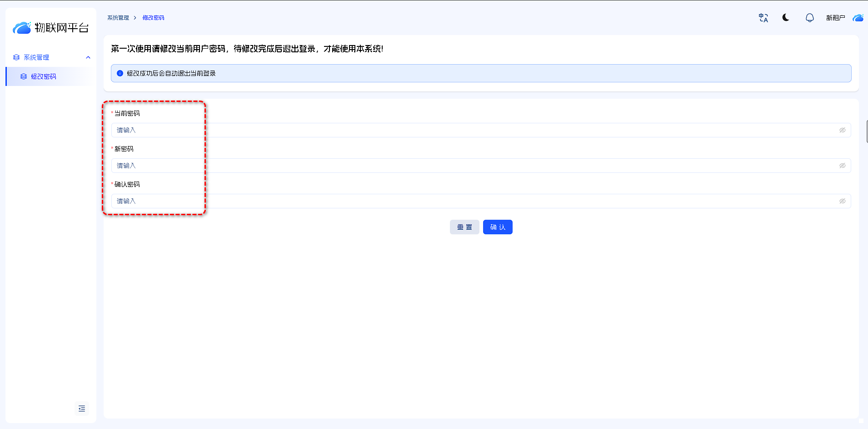This screenshot has height=429, width=868.
Task: Click the platform cloud logo
Action: (x=21, y=28)
